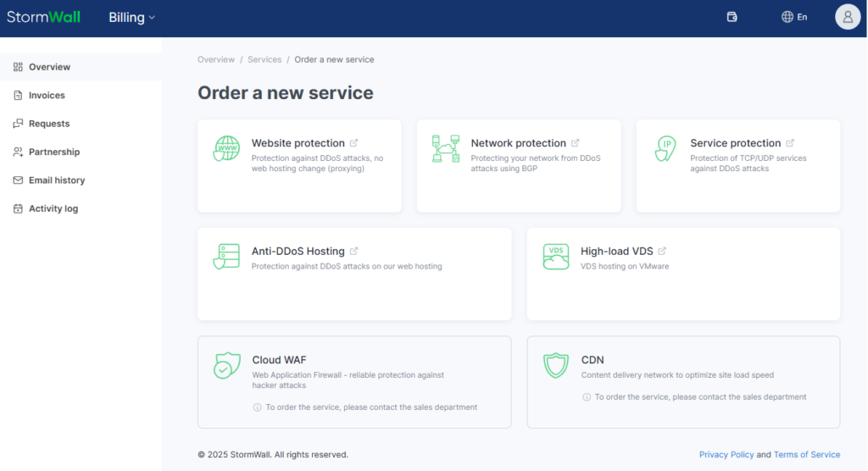Click CDN 'contact the sales department' note
This screenshot has width=868, height=471.
click(700, 396)
